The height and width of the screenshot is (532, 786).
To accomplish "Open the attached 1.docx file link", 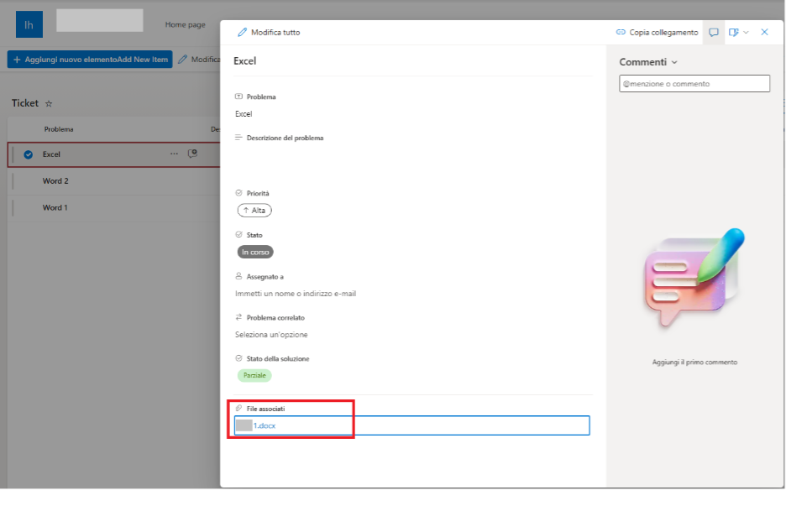I will [265, 425].
